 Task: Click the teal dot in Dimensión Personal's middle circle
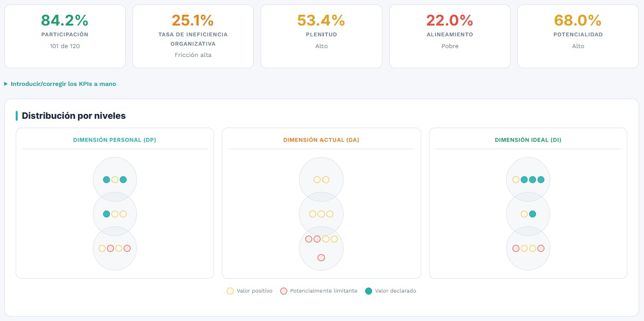point(107,214)
